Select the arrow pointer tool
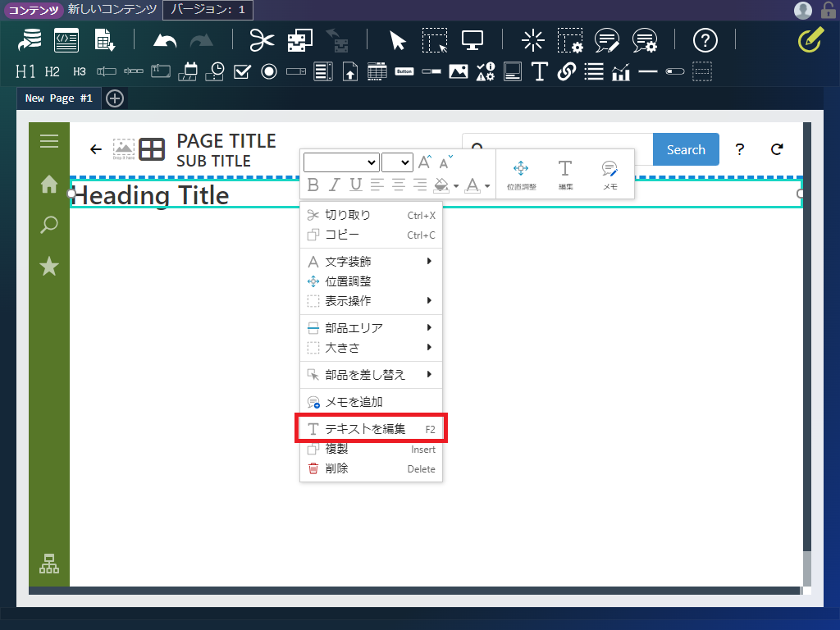Screen dimensions: 840x630 click(x=397, y=40)
